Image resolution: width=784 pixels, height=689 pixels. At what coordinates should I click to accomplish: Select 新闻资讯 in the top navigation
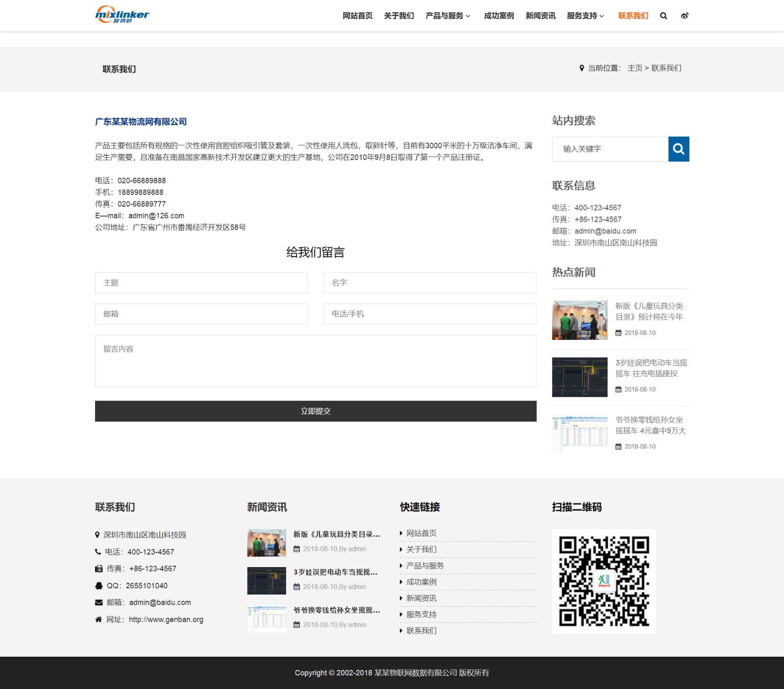(x=540, y=16)
